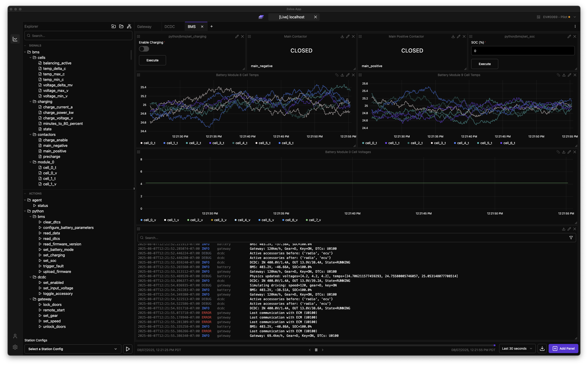The height and width of the screenshot is (365, 588).
Task: Toggle the Enable Charging switch
Action: [x=144, y=49]
